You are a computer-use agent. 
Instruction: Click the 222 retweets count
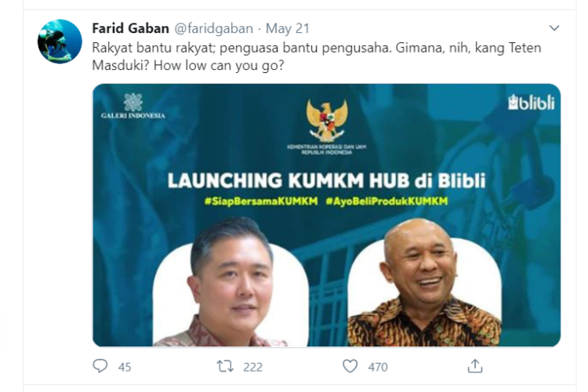pyautogui.click(x=252, y=367)
